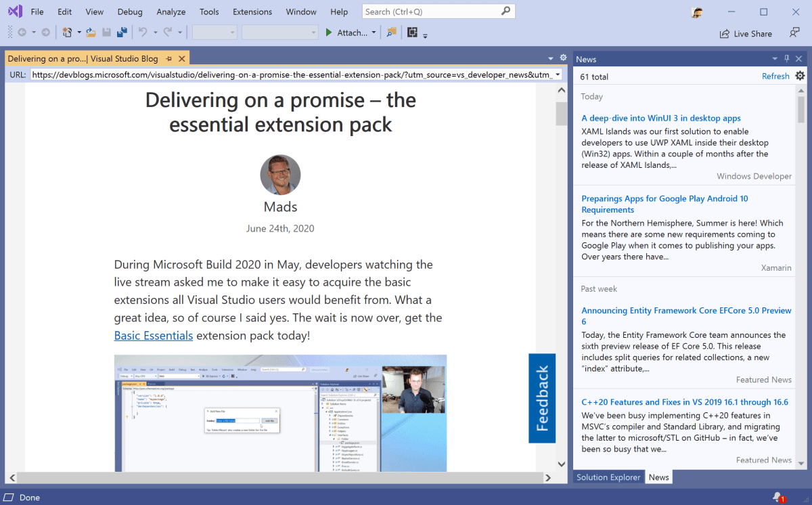812x505 pixels.
Task: Click the Open File folder icon
Action: [x=90, y=32]
